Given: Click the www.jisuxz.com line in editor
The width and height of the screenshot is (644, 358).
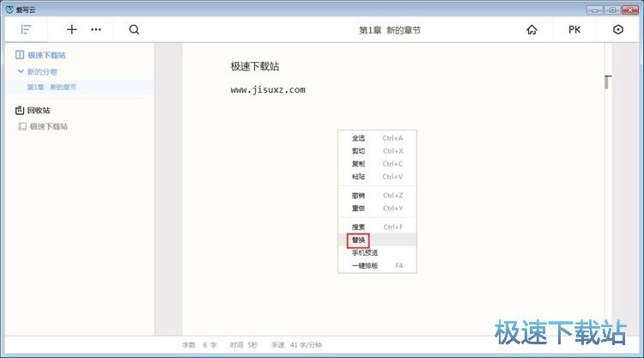Looking at the screenshot, I should (x=268, y=90).
